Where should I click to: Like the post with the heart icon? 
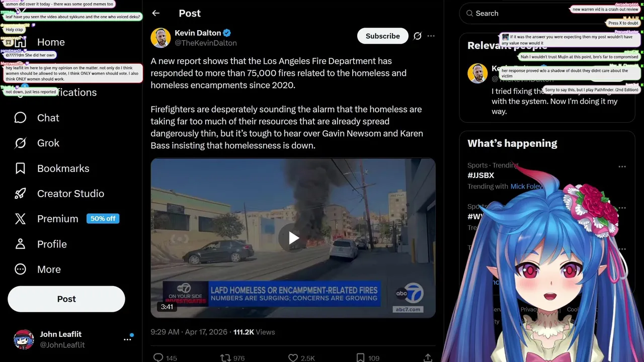[x=293, y=358]
